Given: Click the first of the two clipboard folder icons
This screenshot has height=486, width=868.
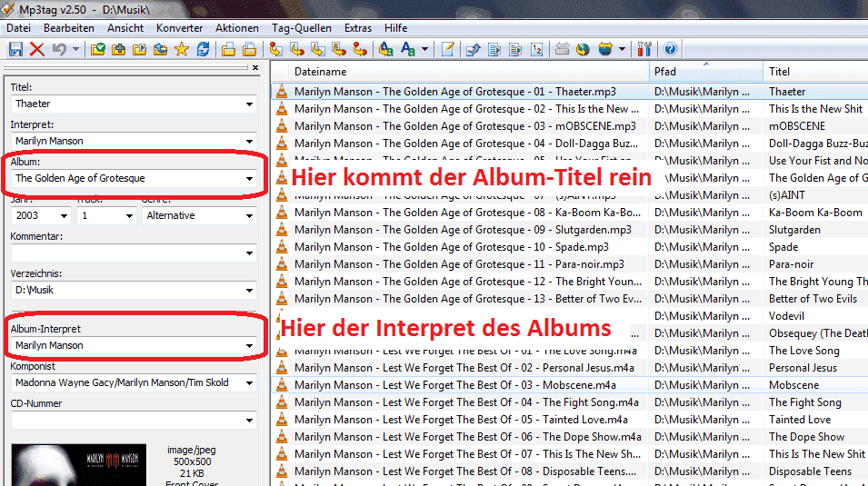Looking at the screenshot, I should 228,49.
